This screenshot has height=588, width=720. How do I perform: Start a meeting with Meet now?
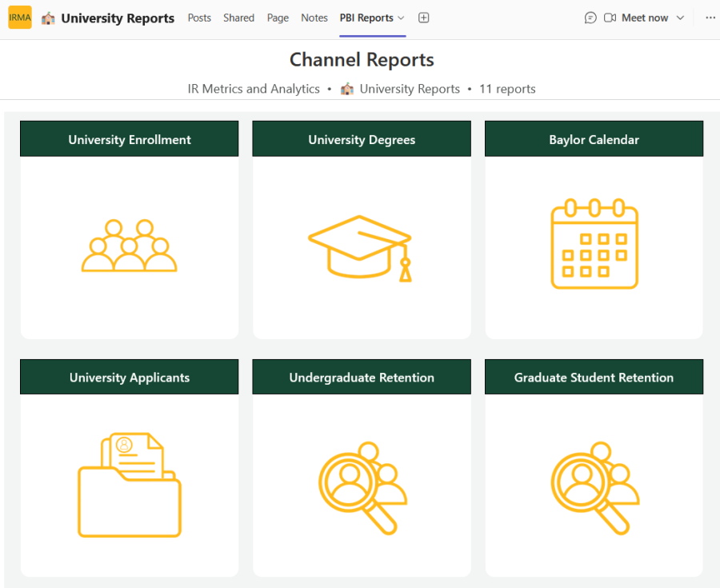(x=645, y=18)
